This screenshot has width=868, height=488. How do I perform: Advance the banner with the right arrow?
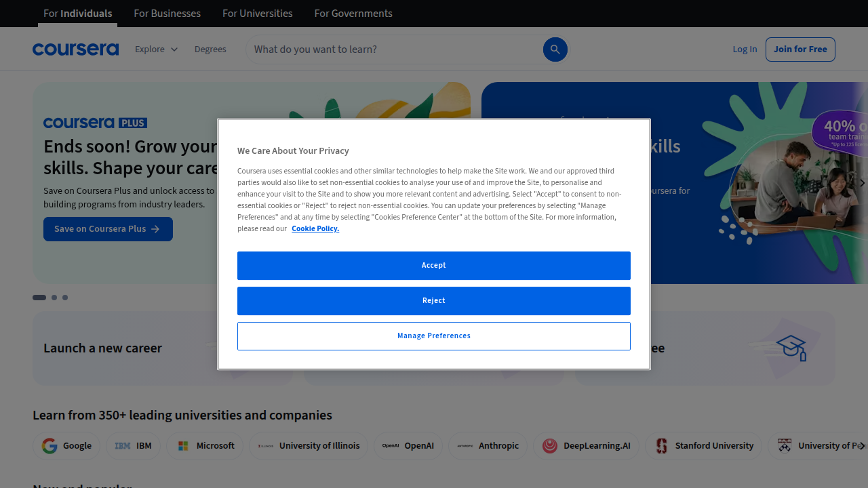click(x=862, y=183)
